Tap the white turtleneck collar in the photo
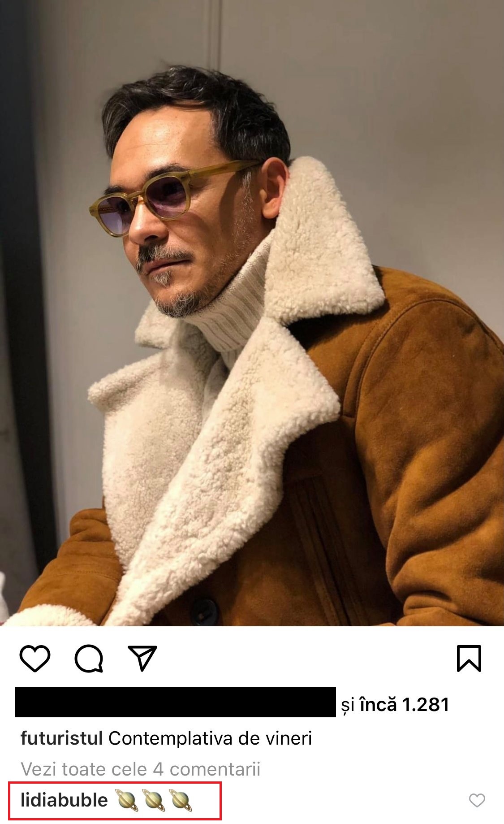The image size is (504, 824). (233, 309)
